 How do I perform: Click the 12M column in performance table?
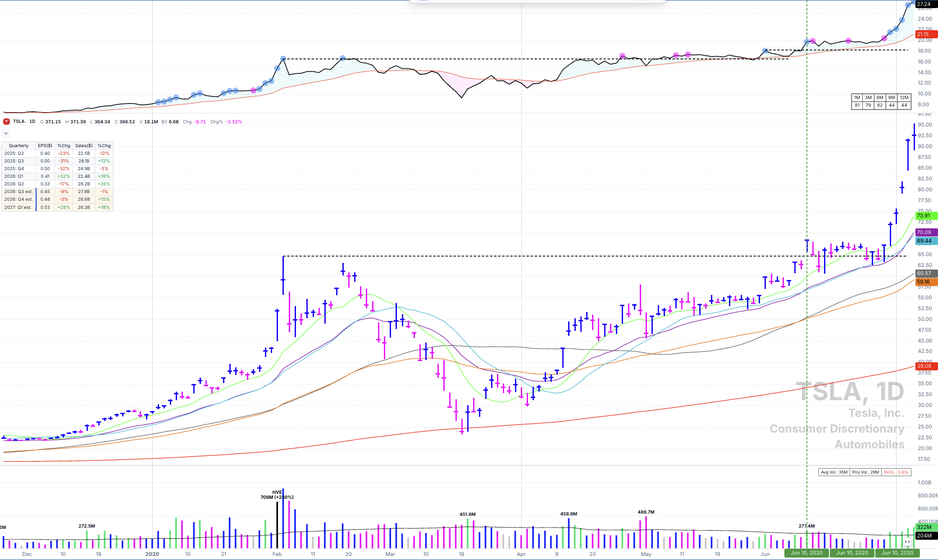click(x=904, y=98)
